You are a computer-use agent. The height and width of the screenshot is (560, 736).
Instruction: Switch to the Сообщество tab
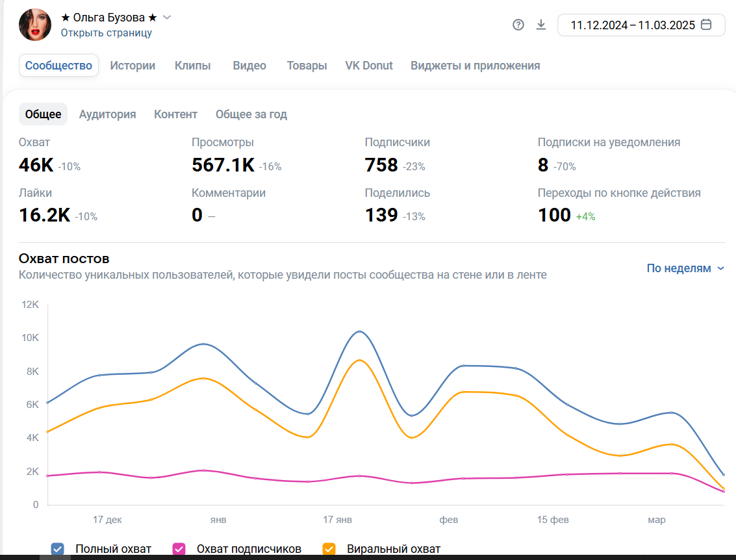(58, 65)
